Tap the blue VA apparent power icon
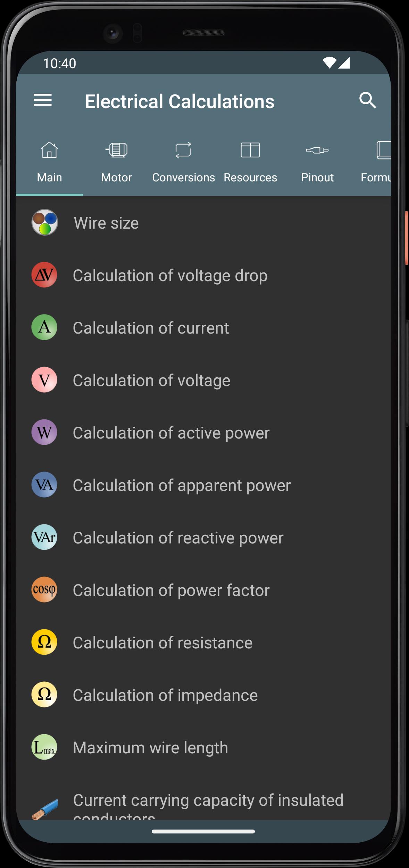 [x=44, y=485]
